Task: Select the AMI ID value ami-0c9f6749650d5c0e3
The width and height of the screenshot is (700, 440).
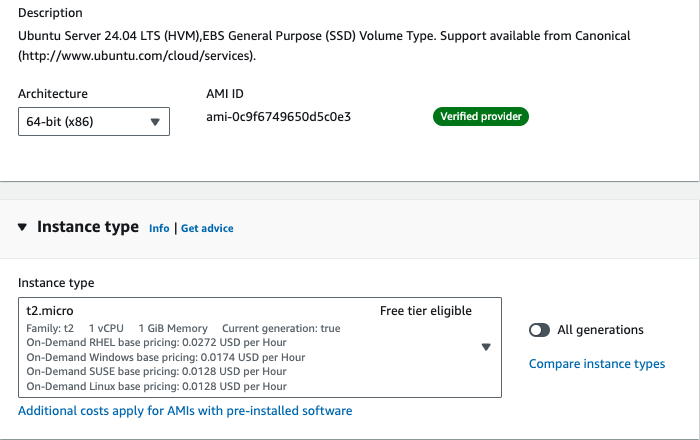Action: coord(278,117)
